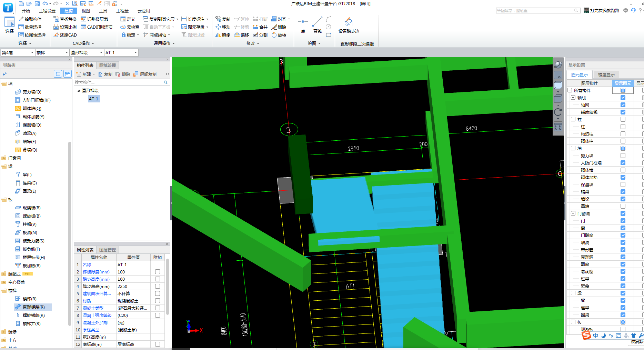This screenshot has width=644, height=350.
Task: Open the 直形梯段 dropdown
Action: tap(87, 52)
